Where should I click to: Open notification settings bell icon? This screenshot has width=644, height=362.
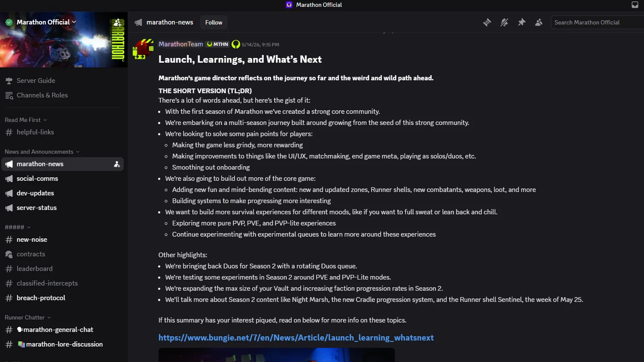click(504, 22)
